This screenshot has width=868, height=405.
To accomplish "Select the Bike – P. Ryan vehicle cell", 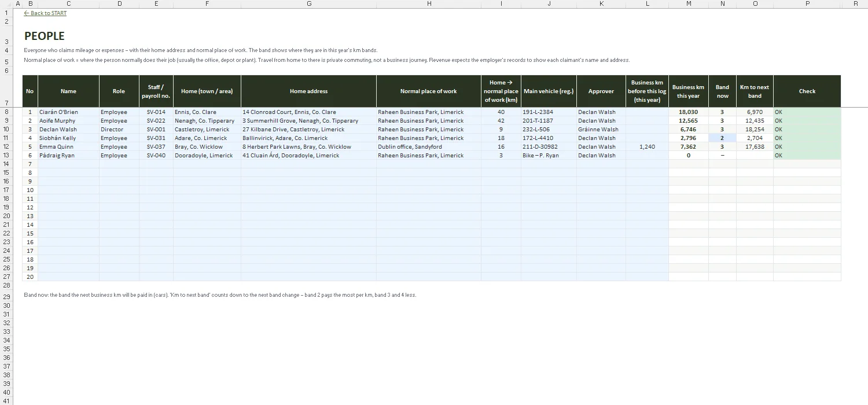I will [549, 155].
